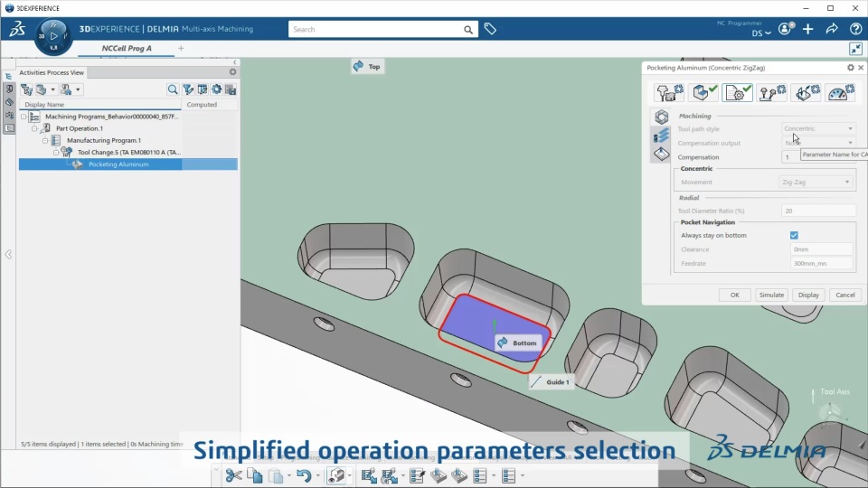Click the dialog settings gear icon
The width and height of the screenshot is (868, 488).
click(850, 68)
